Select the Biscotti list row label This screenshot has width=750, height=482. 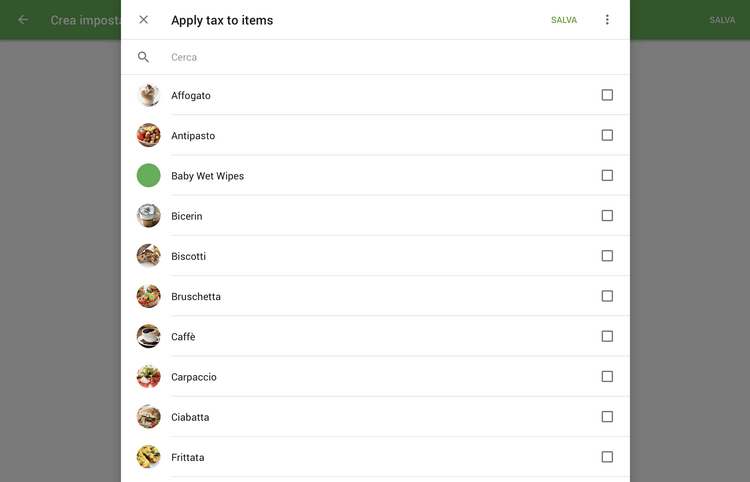pos(189,256)
